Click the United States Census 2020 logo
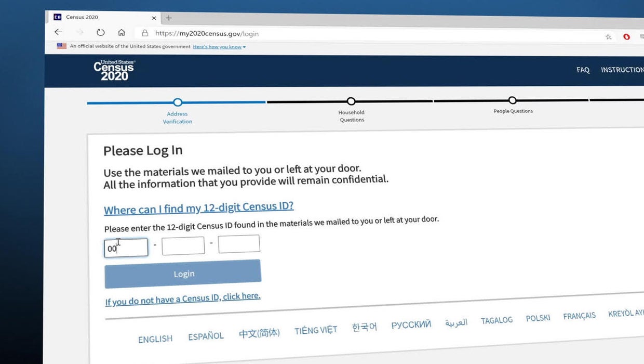 coord(114,70)
